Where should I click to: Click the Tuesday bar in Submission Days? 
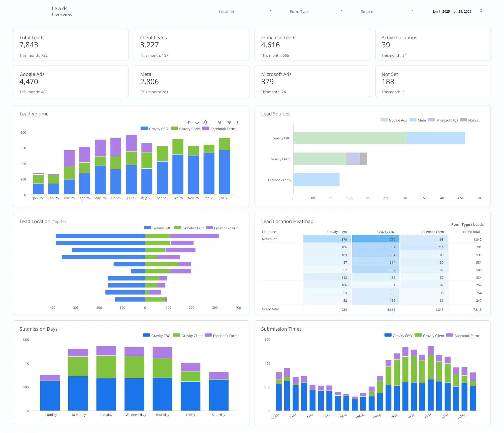click(x=106, y=378)
